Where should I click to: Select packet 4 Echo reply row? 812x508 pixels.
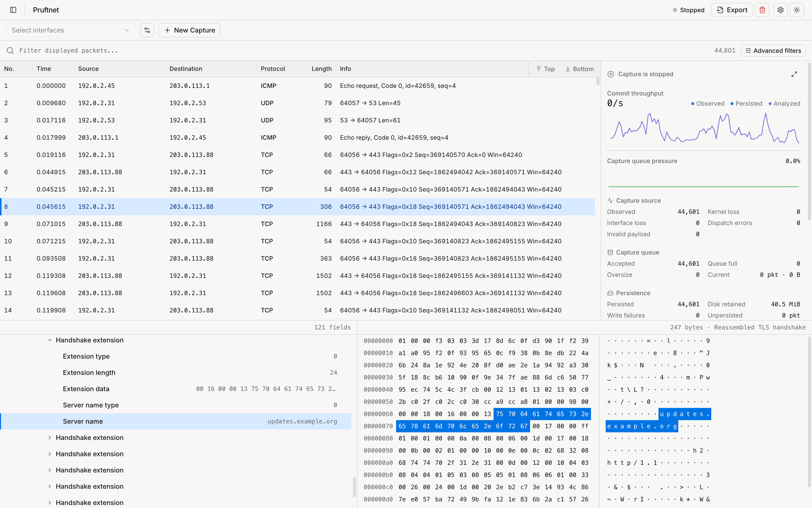pyautogui.click(x=297, y=137)
